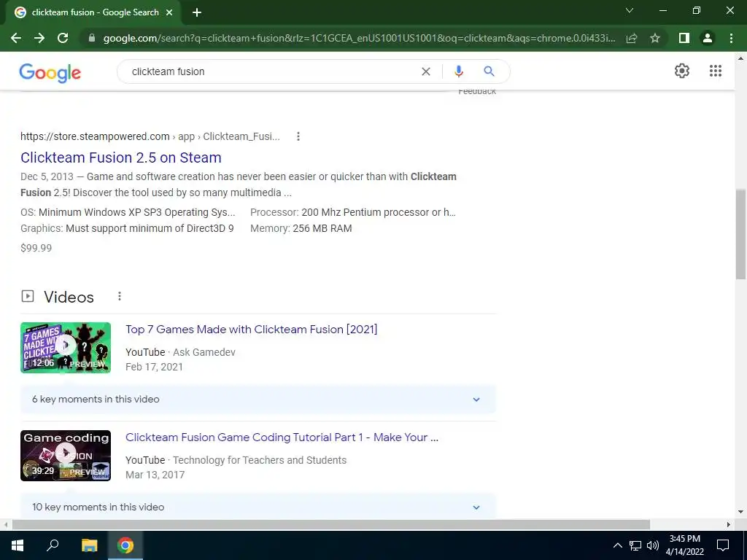Screen dimensions: 747x560
Task: Play Top 7 Games video thumbnail
Action: pos(66,348)
